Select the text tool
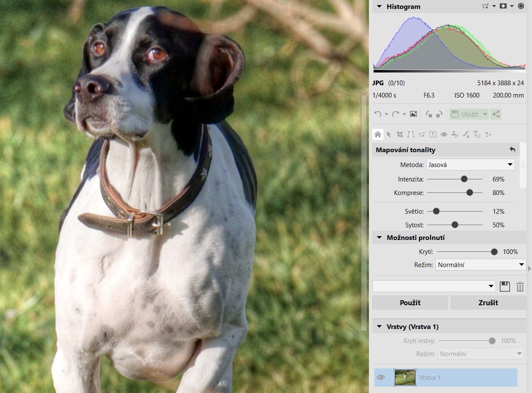 pyautogui.click(x=477, y=134)
